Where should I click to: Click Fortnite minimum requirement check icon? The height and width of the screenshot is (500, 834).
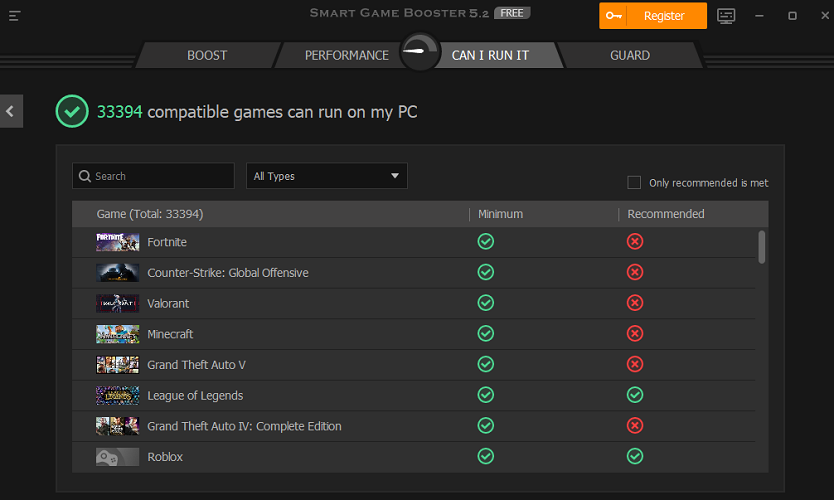point(486,241)
